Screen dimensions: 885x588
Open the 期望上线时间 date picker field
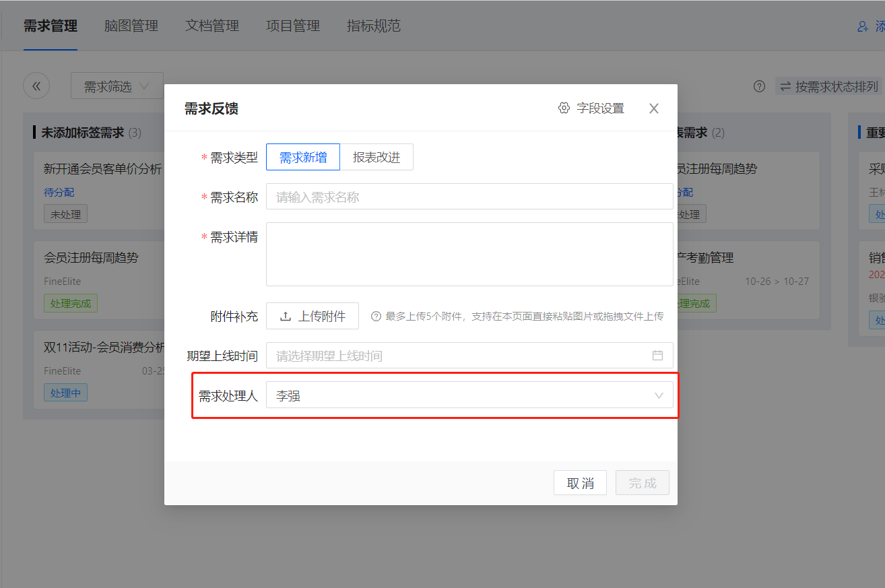(469, 355)
